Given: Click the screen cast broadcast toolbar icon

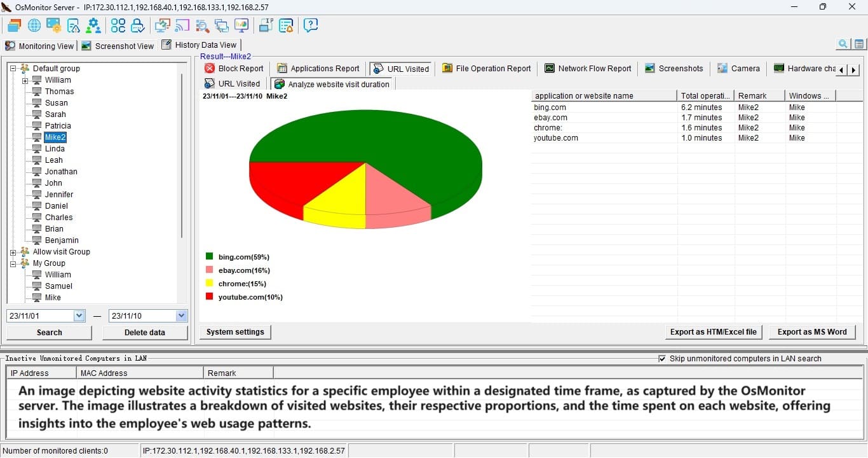Looking at the screenshot, I should click(182, 25).
